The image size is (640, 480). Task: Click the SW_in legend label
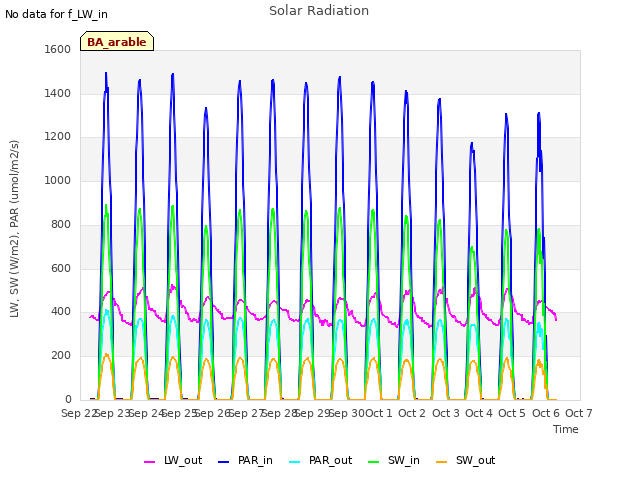coord(404,460)
